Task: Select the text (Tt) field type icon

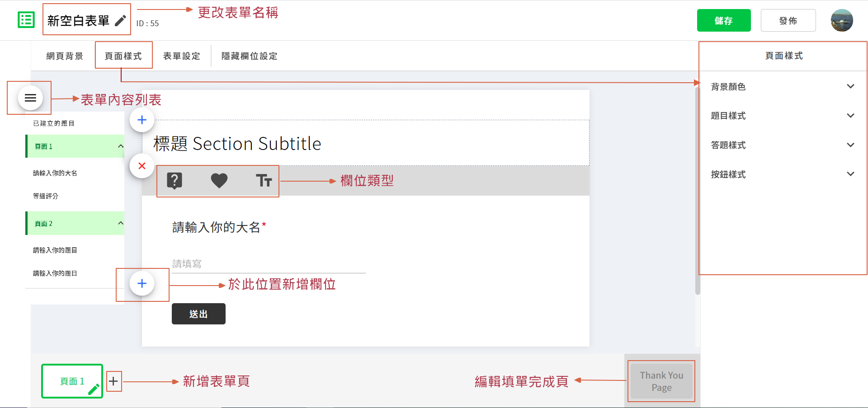Action: coord(264,181)
